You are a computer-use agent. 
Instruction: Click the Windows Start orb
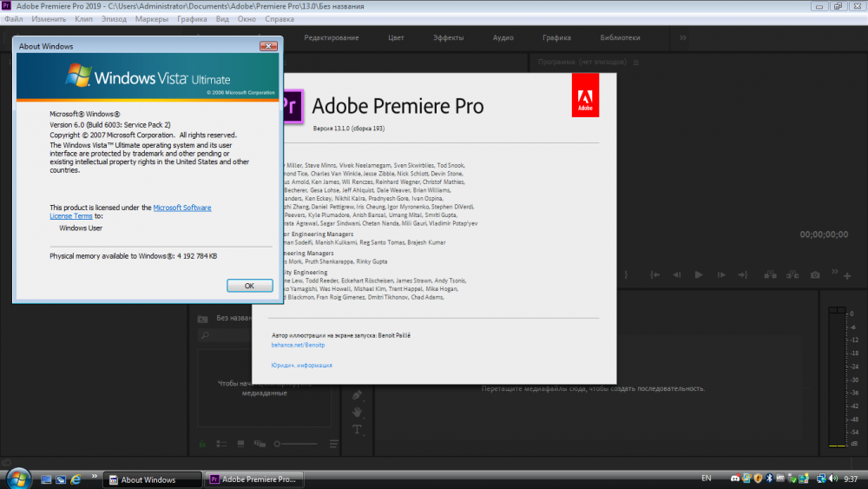18,478
